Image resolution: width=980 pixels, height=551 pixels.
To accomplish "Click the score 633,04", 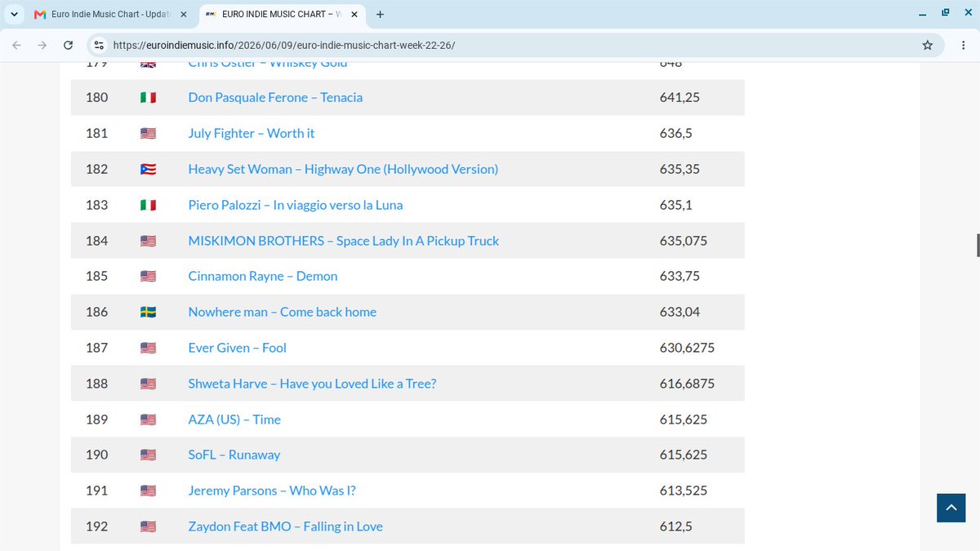I will (679, 312).
